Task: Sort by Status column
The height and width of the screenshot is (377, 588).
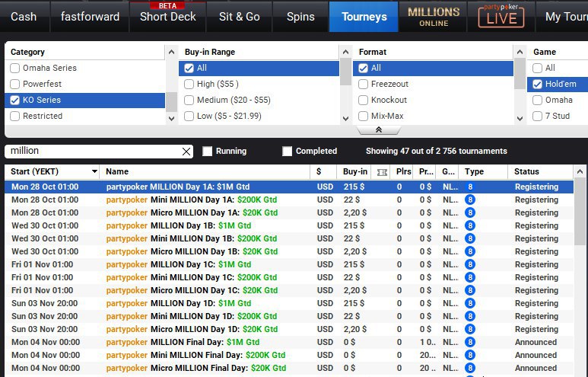Action: 540,171
